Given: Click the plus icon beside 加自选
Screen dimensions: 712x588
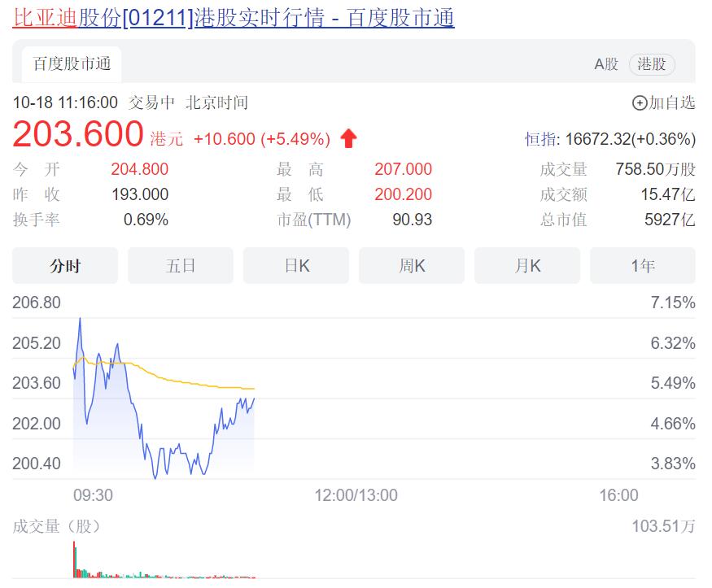Looking at the screenshot, I should pos(640,103).
